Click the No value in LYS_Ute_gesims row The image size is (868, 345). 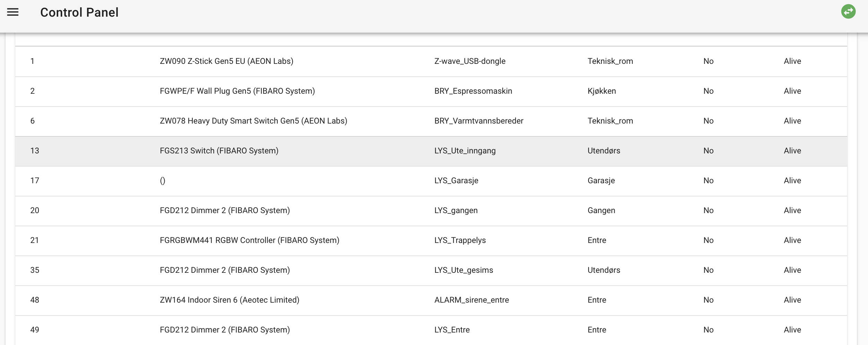point(708,270)
